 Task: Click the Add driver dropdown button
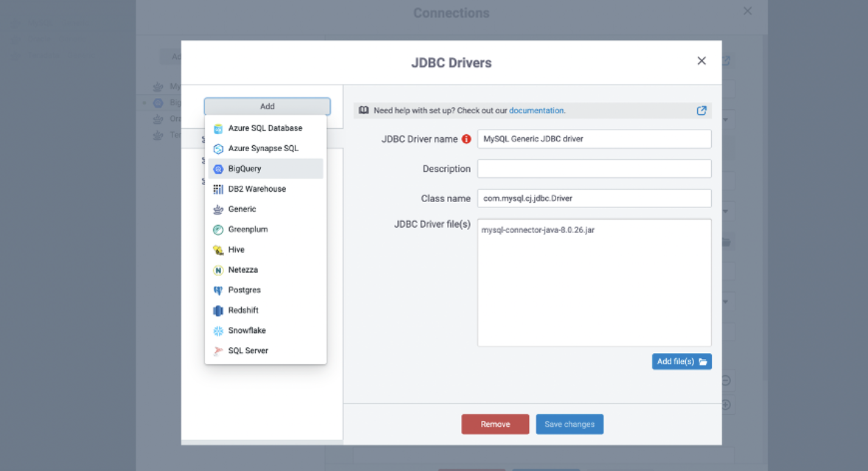point(267,106)
